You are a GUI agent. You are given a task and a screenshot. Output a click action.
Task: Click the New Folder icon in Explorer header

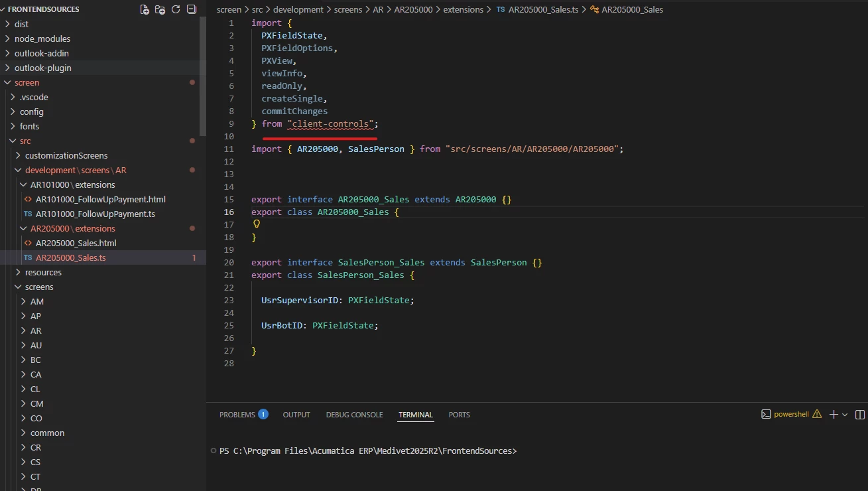coord(160,9)
